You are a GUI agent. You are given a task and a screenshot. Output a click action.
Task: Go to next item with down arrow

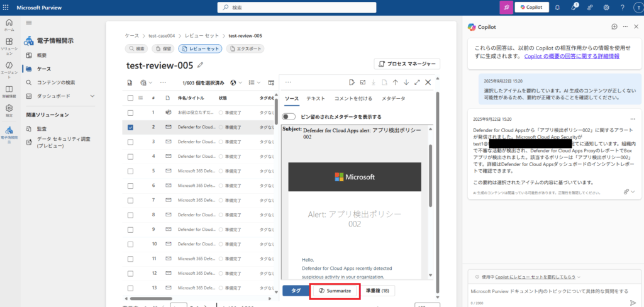coord(406,82)
